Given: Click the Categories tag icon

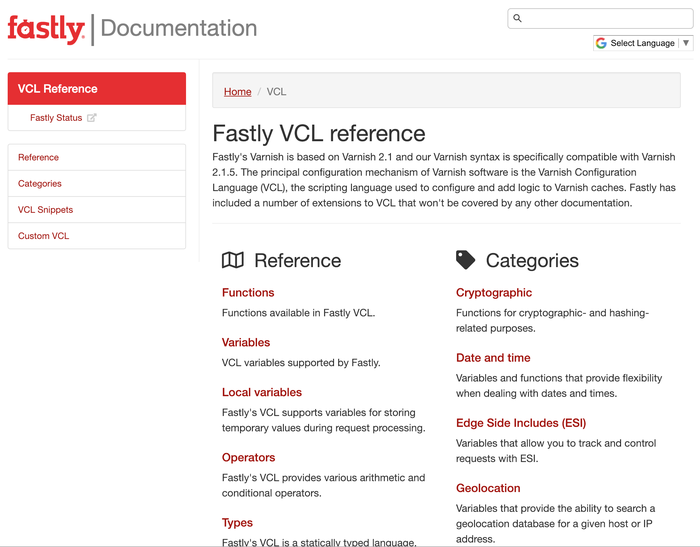Looking at the screenshot, I should point(465,260).
